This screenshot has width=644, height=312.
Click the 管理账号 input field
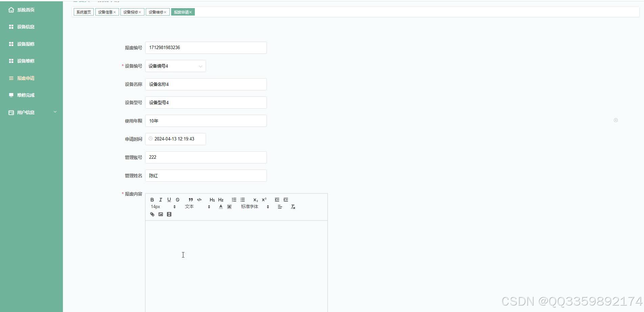tap(206, 157)
